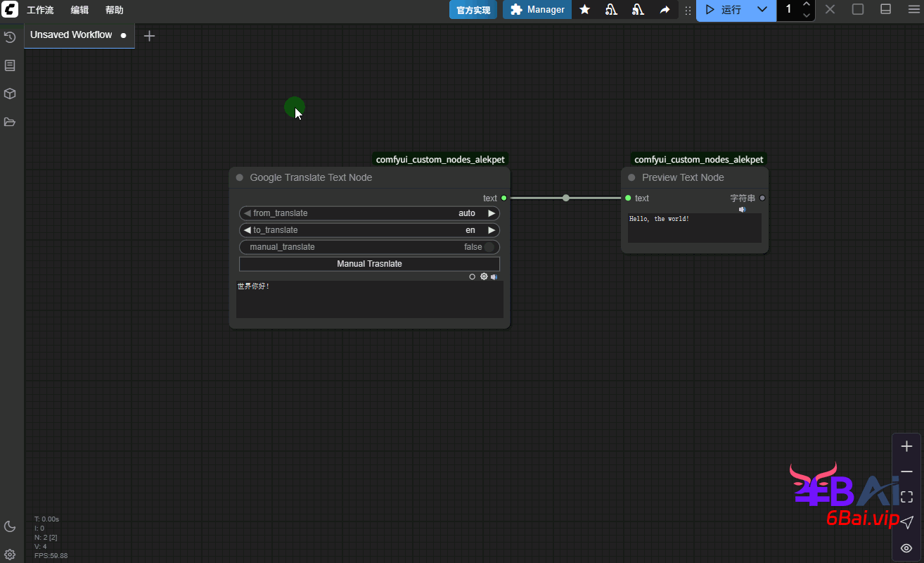
Task: Toggle the bottom panel icon
Action: [x=886, y=10]
